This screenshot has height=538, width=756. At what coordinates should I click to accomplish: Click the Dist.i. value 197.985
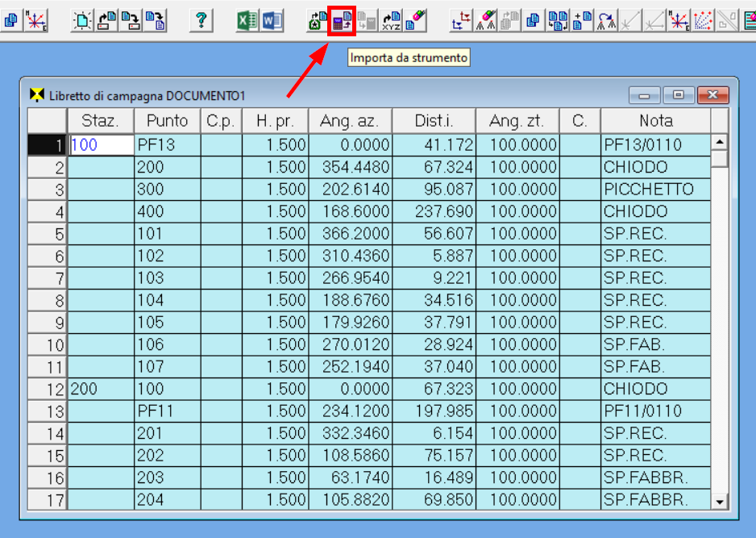coord(434,411)
